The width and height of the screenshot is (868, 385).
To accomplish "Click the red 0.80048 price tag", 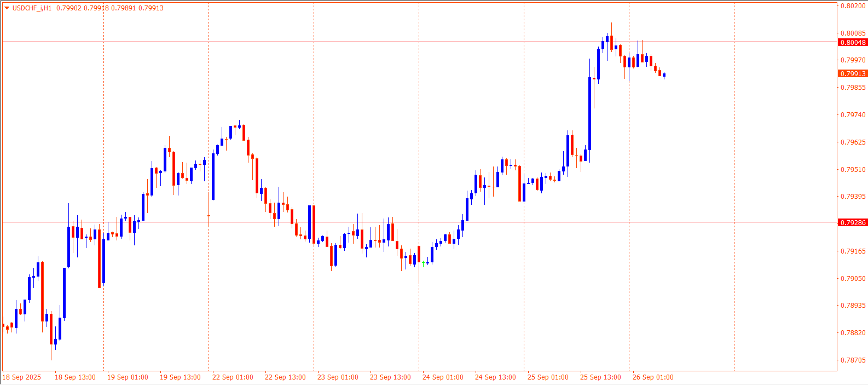I will [853, 43].
